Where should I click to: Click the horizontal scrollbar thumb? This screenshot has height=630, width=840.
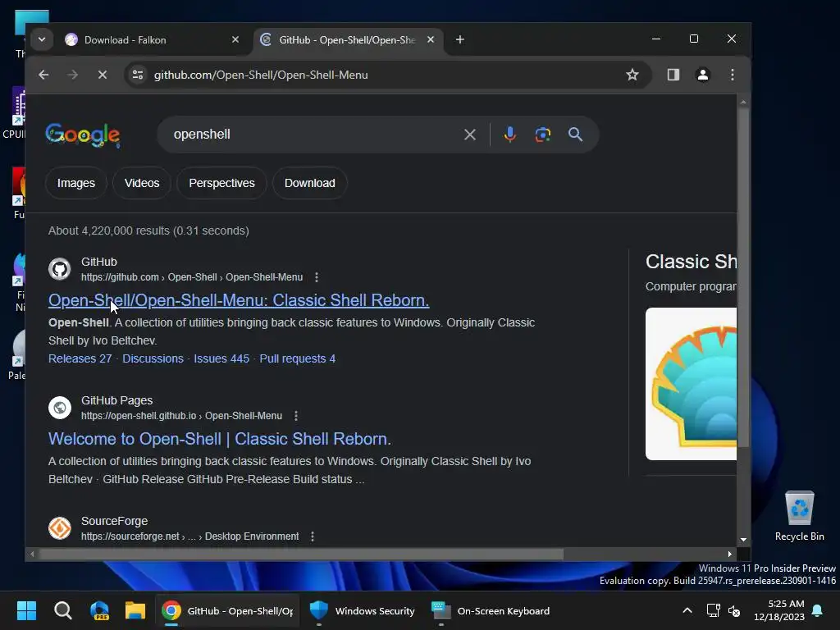point(300,554)
